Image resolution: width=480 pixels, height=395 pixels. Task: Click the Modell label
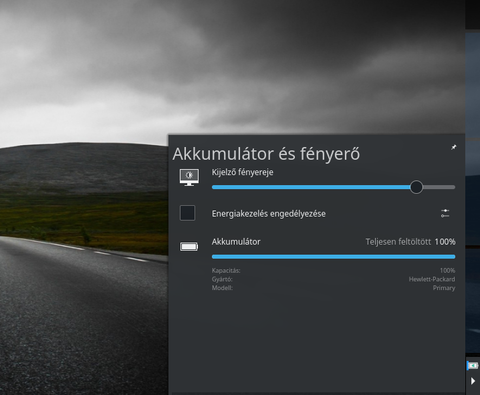click(x=222, y=288)
